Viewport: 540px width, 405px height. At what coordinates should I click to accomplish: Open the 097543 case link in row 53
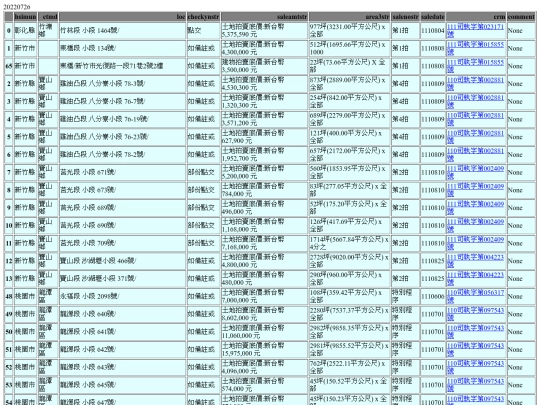475,385
